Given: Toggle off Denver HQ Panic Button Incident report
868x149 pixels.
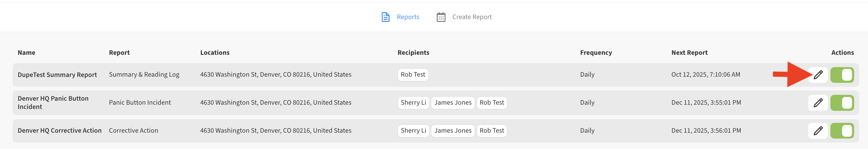Looking at the screenshot, I should pyautogui.click(x=842, y=103).
